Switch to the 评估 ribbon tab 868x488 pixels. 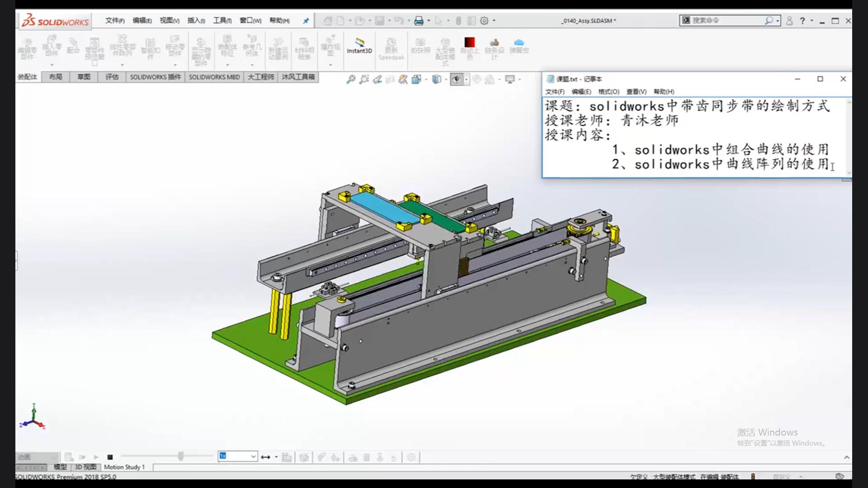point(112,77)
